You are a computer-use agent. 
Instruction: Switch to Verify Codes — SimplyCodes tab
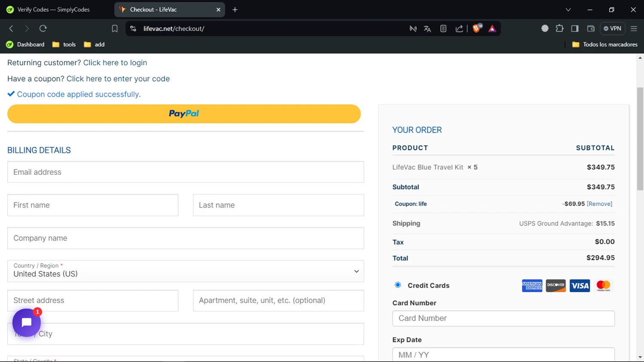coord(54,9)
